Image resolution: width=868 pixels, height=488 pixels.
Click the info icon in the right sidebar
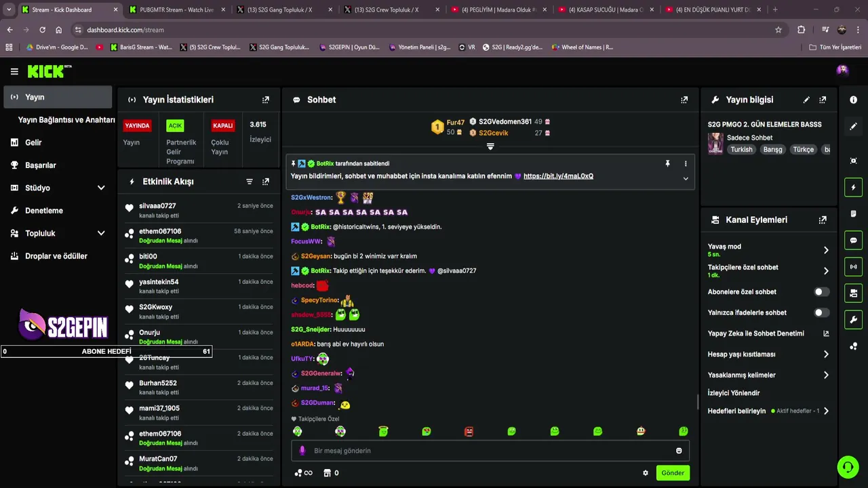(x=853, y=100)
